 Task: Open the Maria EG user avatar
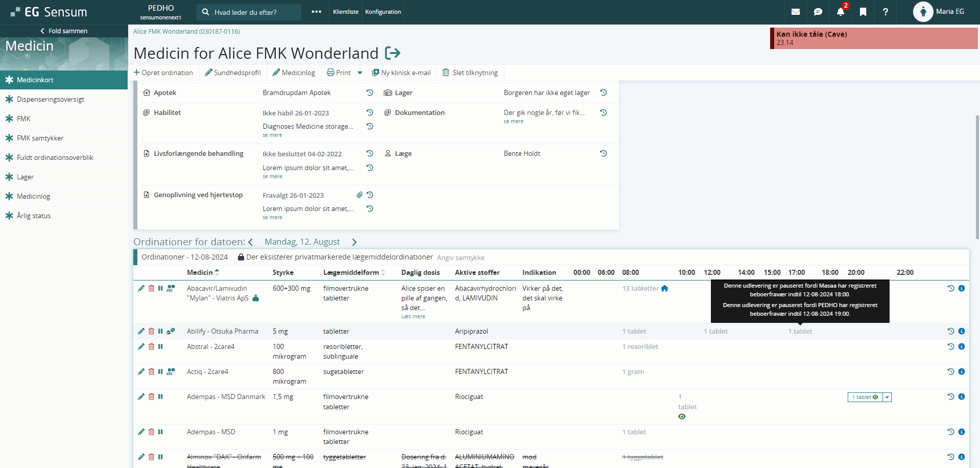click(x=923, y=12)
